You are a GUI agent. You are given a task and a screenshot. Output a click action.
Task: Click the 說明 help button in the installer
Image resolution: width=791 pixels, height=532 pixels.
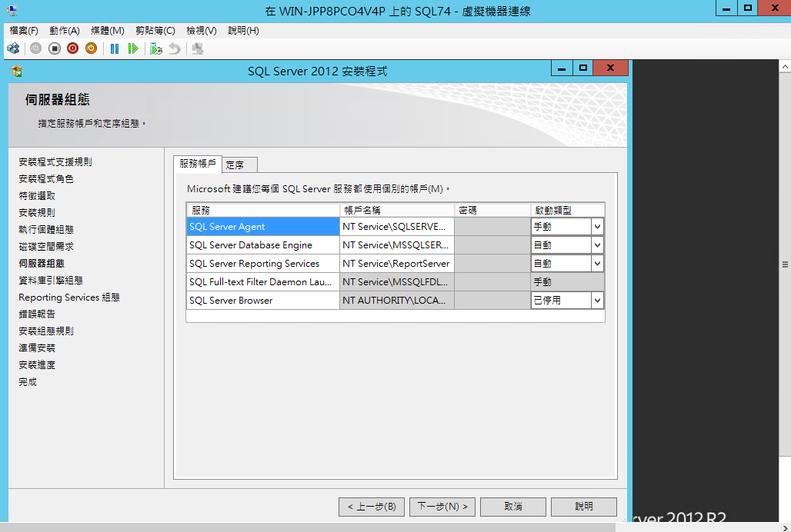point(584,507)
